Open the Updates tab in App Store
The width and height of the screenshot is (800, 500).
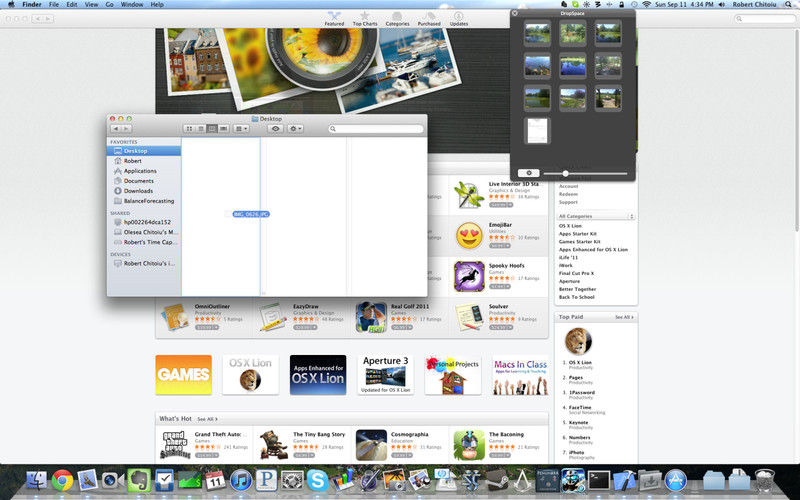click(x=459, y=19)
